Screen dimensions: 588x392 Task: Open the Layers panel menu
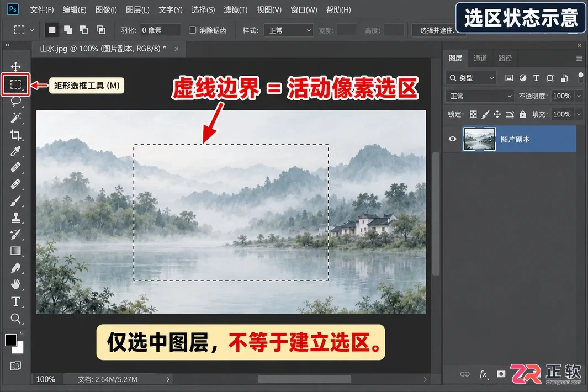pos(579,58)
